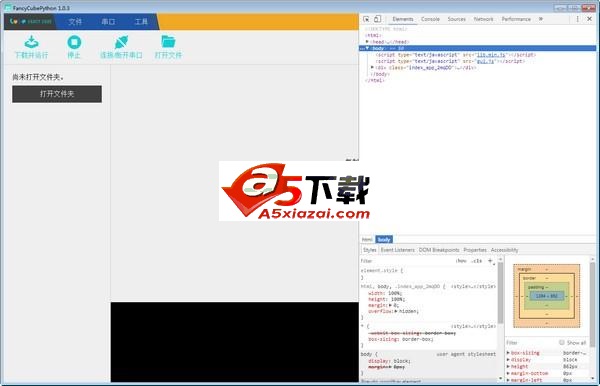Open the 工具 (Tools) menu
The height and width of the screenshot is (386, 600).
(141, 22)
